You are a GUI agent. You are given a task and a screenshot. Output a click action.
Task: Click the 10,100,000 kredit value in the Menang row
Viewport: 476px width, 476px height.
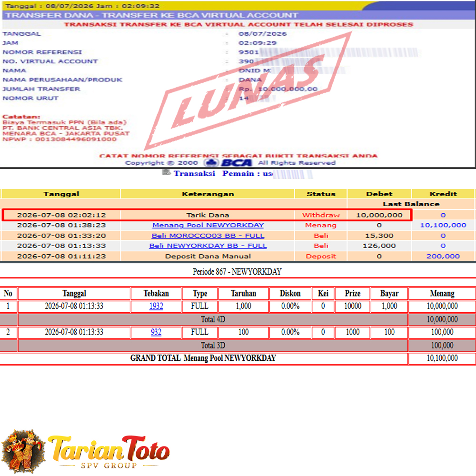point(443,225)
